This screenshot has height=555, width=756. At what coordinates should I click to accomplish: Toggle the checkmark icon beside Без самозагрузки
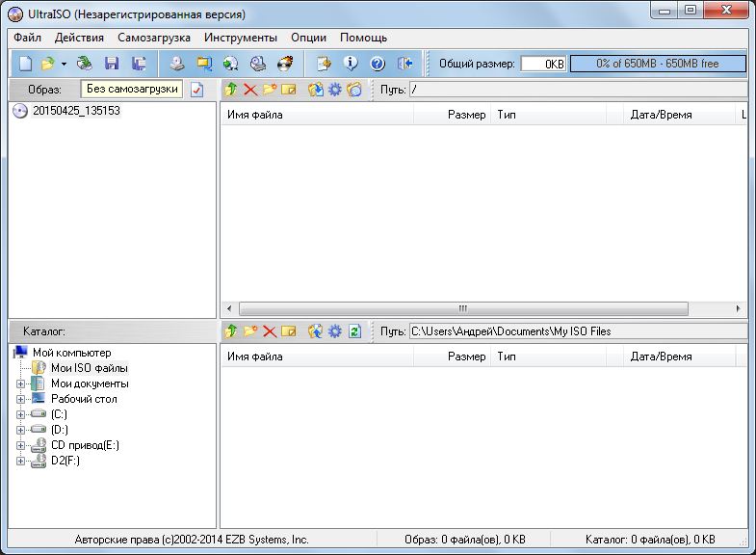(196, 90)
